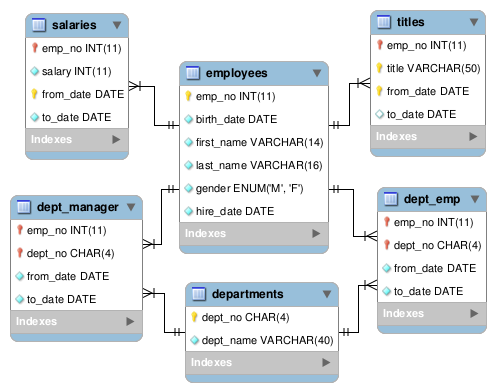The width and height of the screenshot is (496, 392).
Task: Click the salaries table icon
Action: pyautogui.click(x=38, y=25)
